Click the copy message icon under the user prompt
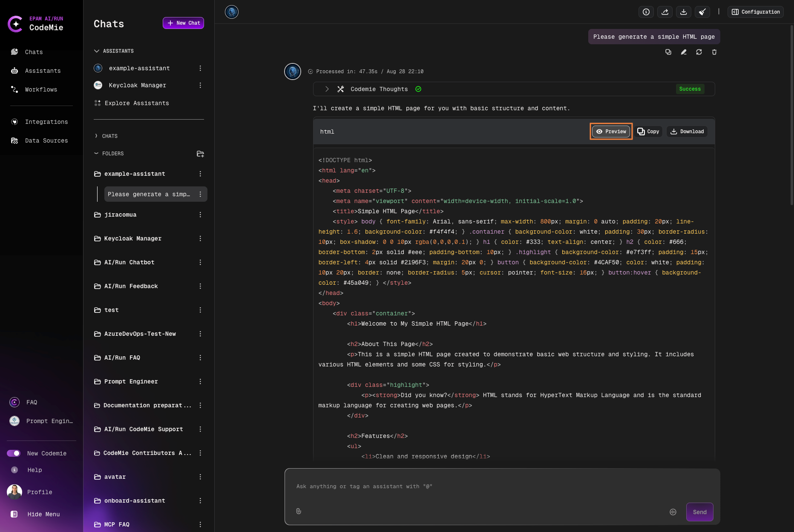The image size is (794, 532). click(x=668, y=52)
